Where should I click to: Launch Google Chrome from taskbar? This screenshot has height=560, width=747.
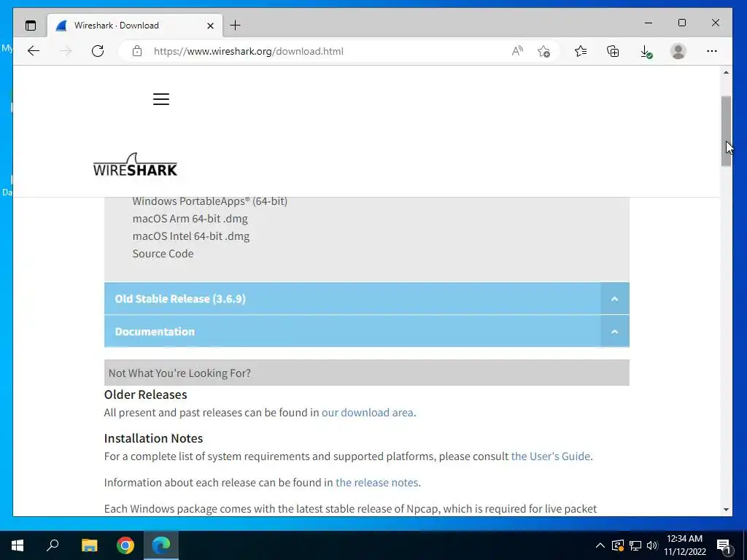125,545
